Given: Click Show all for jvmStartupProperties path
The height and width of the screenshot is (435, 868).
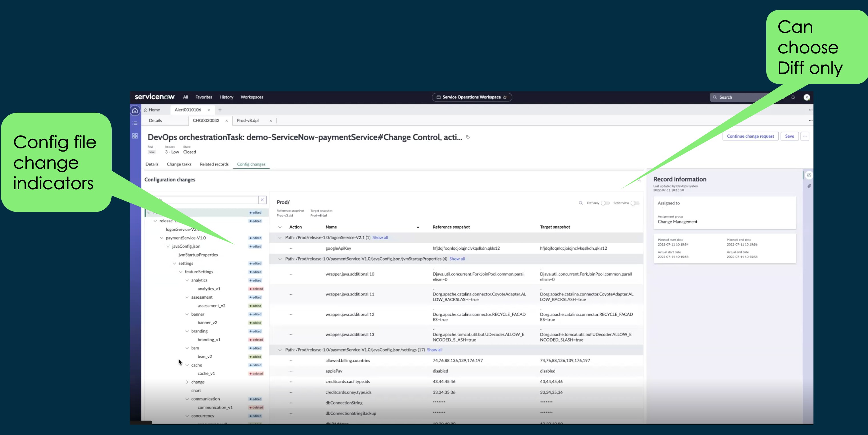Looking at the screenshot, I should [457, 259].
